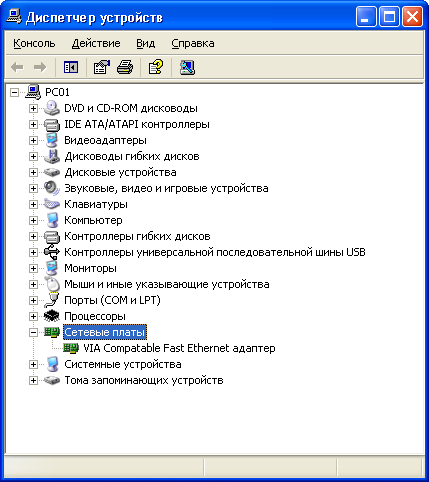The width and height of the screenshot is (429, 482).
Task: Open the Справка menu
Action: 193,43
